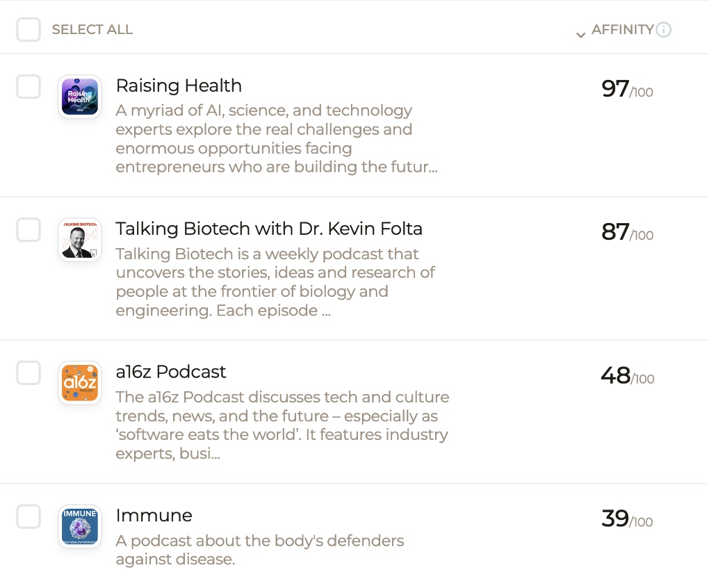Open the Immune podcast title
This screenshot has height=588, width=709.
click(x=154, y=515)
